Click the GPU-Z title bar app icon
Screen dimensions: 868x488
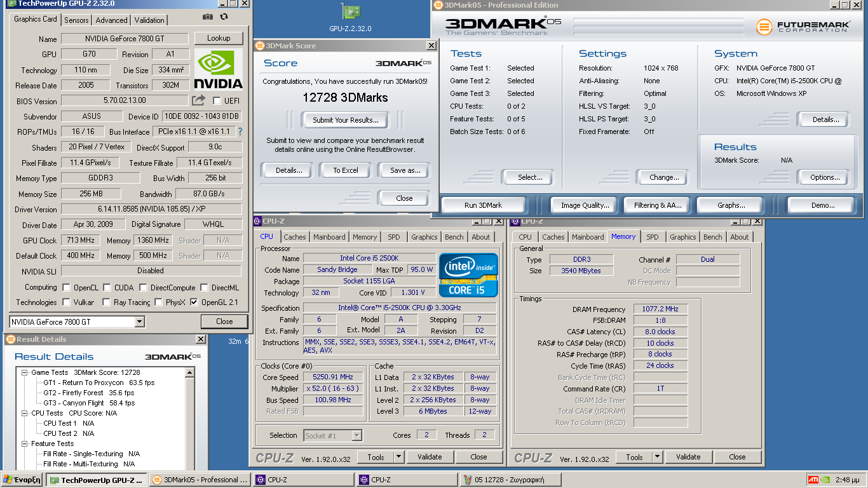pyautogui.click(x=11, y=3)
